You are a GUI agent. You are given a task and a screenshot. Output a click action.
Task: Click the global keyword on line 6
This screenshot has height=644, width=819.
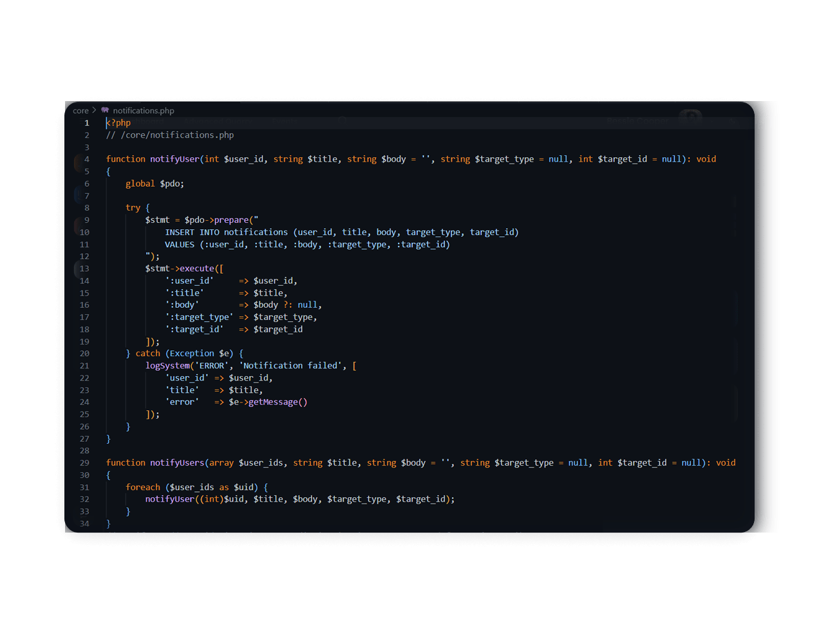[x=140, y=184]
